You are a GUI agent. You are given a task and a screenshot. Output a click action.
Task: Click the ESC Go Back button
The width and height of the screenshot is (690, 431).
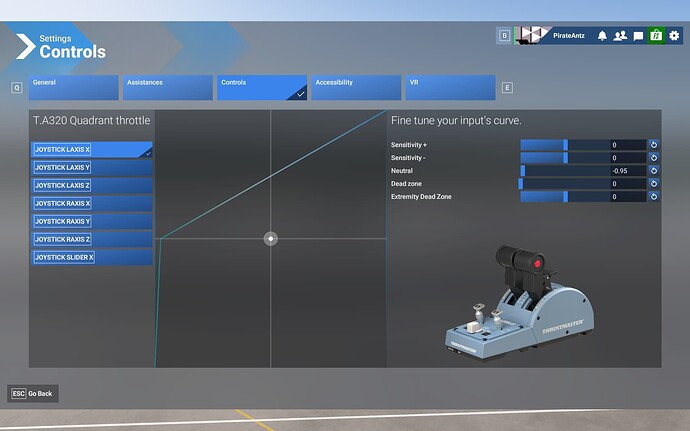tap(33, 394)
